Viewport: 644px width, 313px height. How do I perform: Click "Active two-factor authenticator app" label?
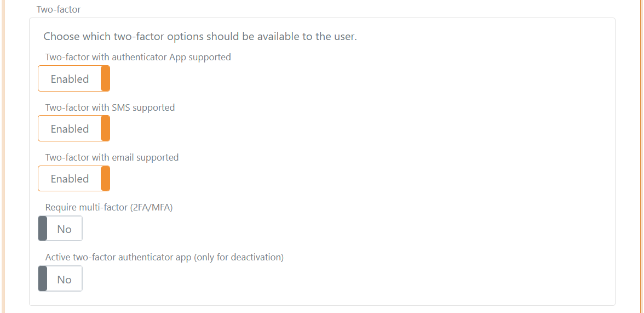(x=164, y=257)
